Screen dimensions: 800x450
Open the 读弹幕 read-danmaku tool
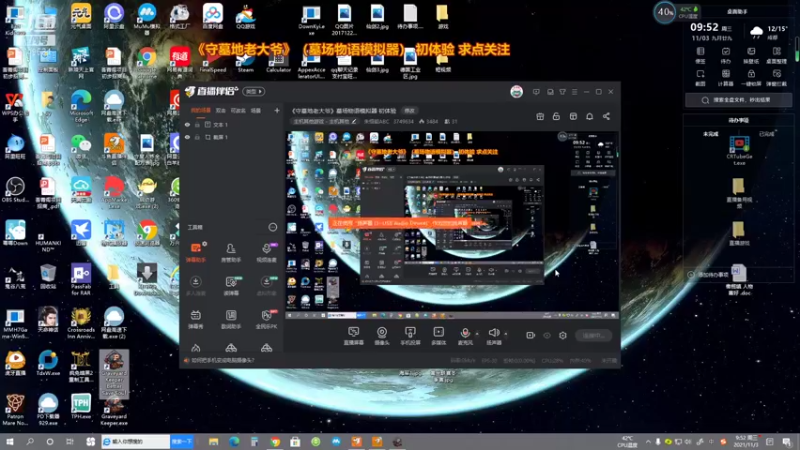point(231,286)
